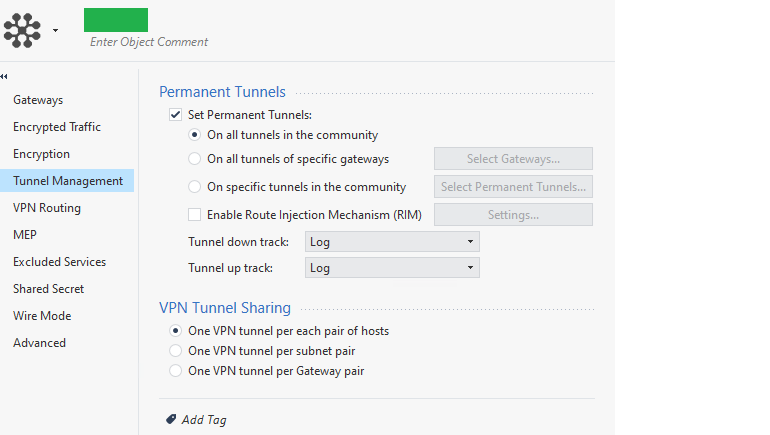Click the RIM Settings... button
This screenshot has width=770, height=435.
[x=513, y=215]
